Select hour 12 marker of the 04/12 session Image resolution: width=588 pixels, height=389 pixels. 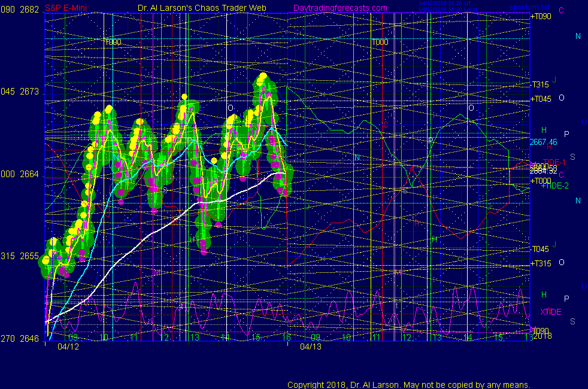164,338
